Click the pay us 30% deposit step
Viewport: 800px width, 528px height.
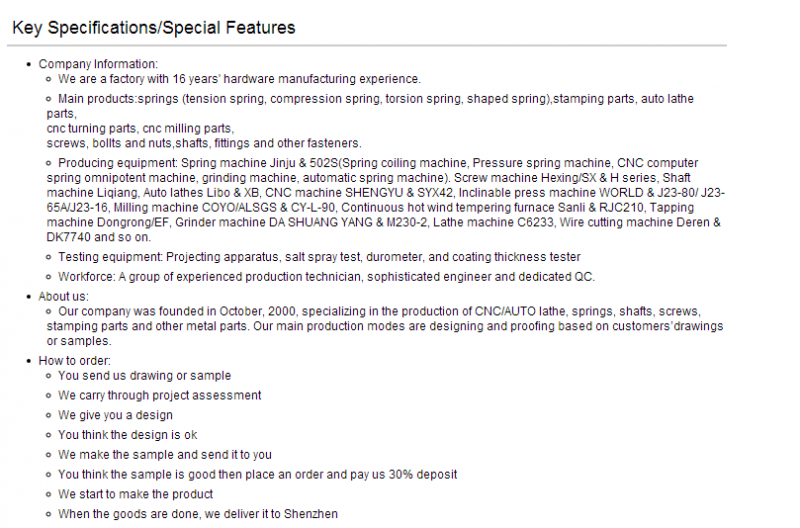[258, 474]
